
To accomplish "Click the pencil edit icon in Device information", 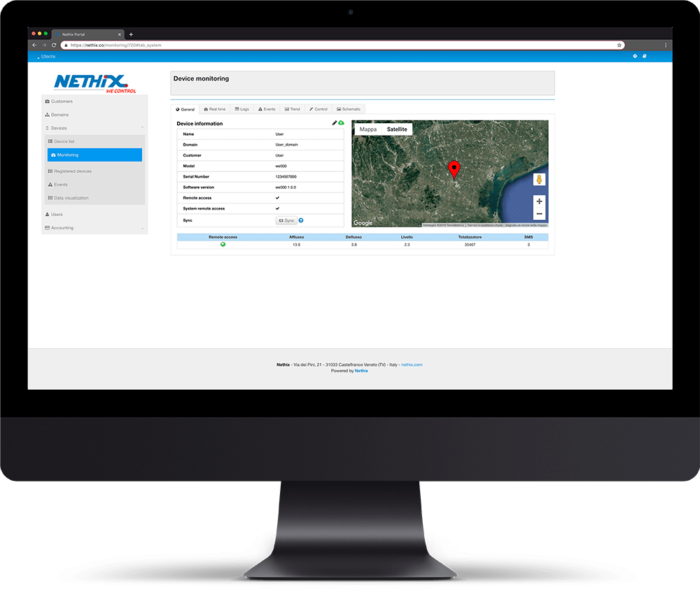I will point(335,123).
